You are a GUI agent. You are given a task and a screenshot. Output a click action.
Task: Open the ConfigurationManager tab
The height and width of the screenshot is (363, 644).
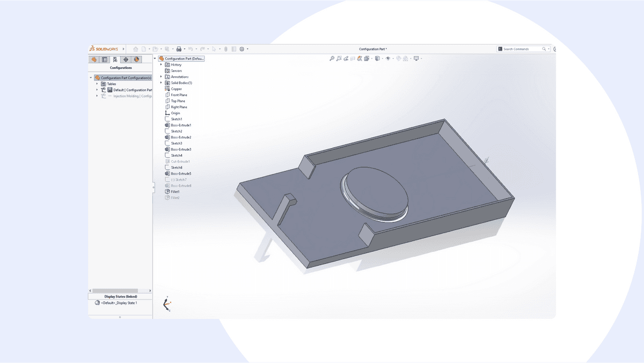(x=115, y=60)
